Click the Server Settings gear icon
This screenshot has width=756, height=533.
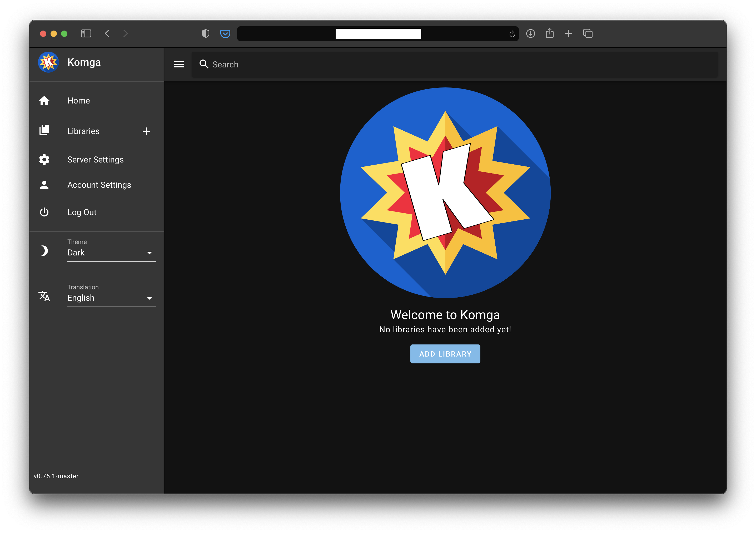pyautogui.click(x=44, y=159)
